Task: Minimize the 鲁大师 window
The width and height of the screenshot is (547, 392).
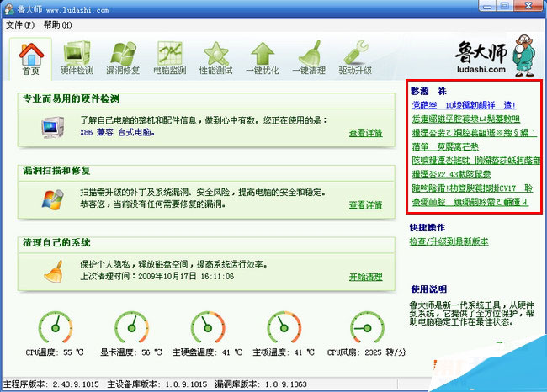Action: (487, 6)
